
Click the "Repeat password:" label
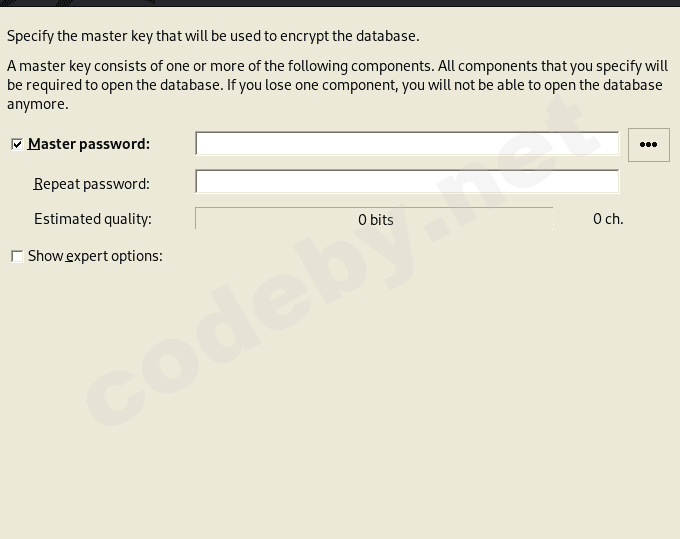tap(91, 184)
